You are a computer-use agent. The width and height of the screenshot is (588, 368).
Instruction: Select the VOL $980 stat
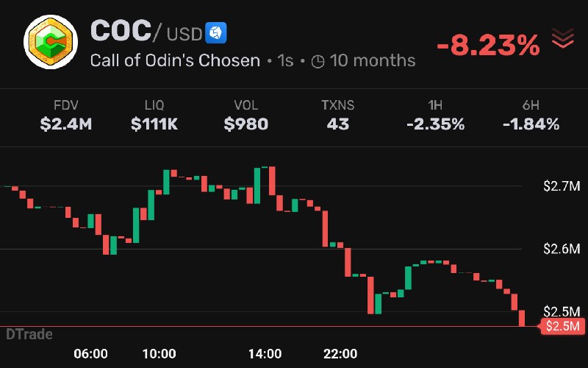pos(246,117)
